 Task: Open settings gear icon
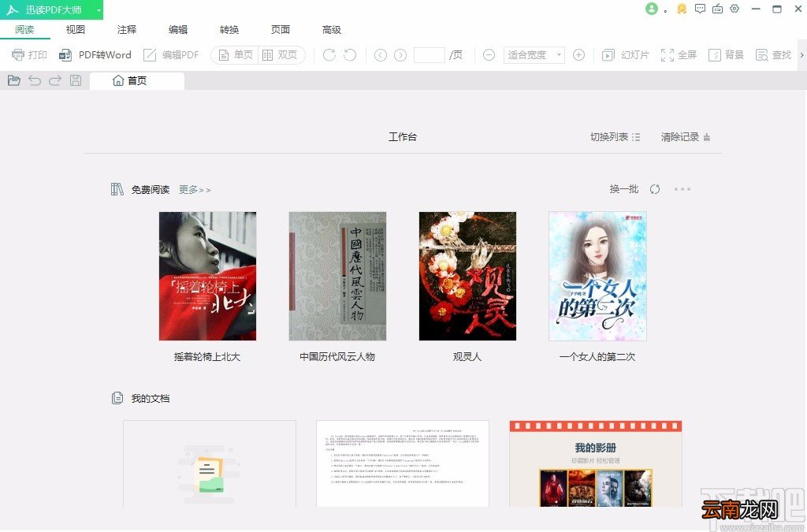[735, 9]
